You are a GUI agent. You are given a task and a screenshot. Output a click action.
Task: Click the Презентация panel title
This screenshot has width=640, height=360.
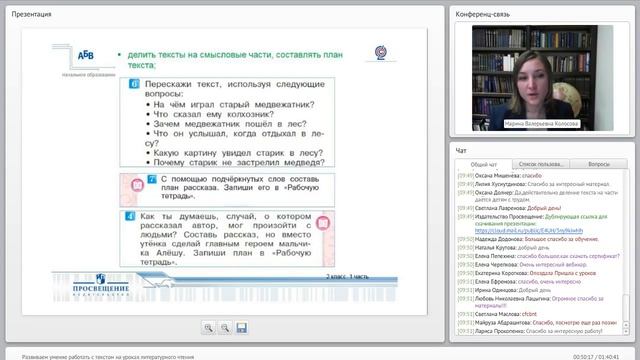pyautogui.click(x=31, y=14)
